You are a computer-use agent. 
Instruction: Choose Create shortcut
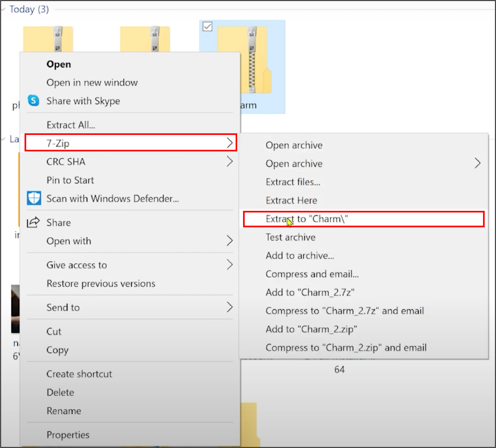point(130,374)
